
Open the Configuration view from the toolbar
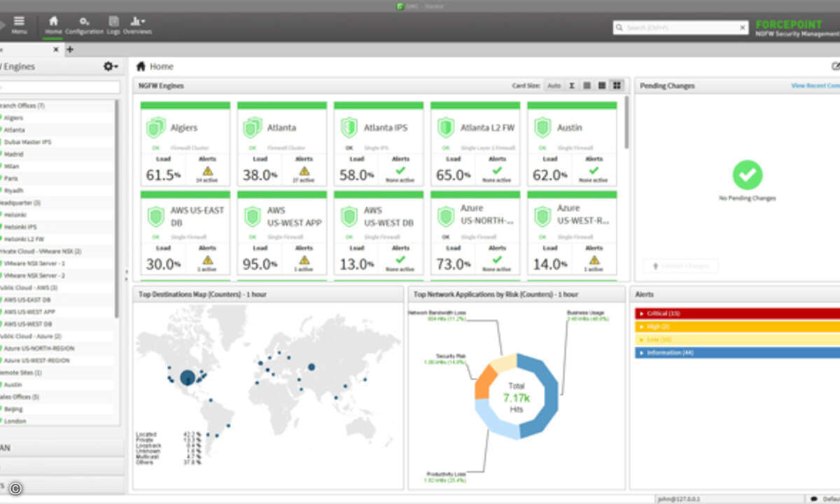click(84, 25)
